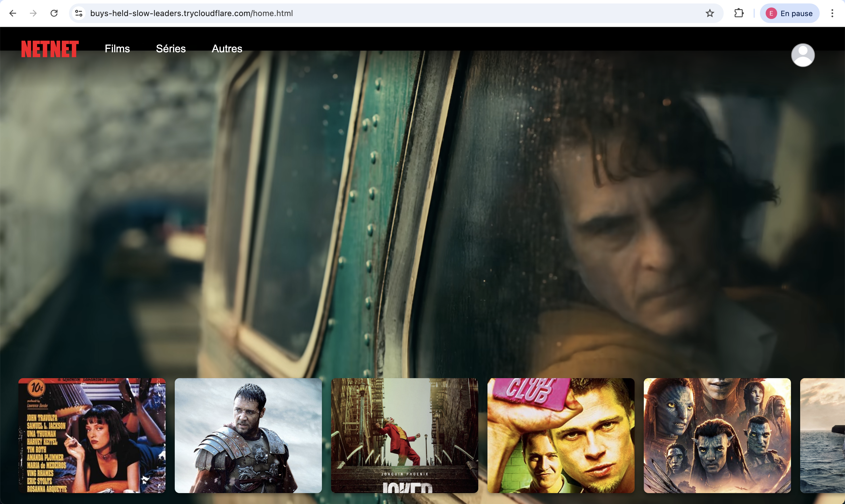Image resolution: width=845 pixels, height=504 pixels.
Task: Open the Autres menu
Action: (x=227, y=49)
